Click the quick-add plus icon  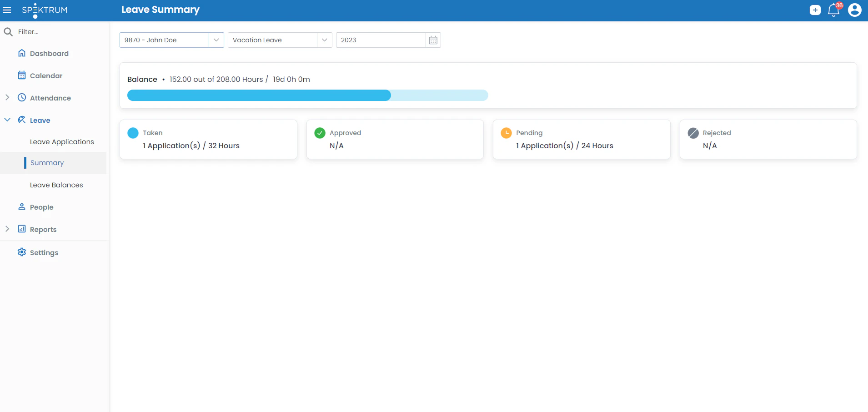(x=815, y=10)
